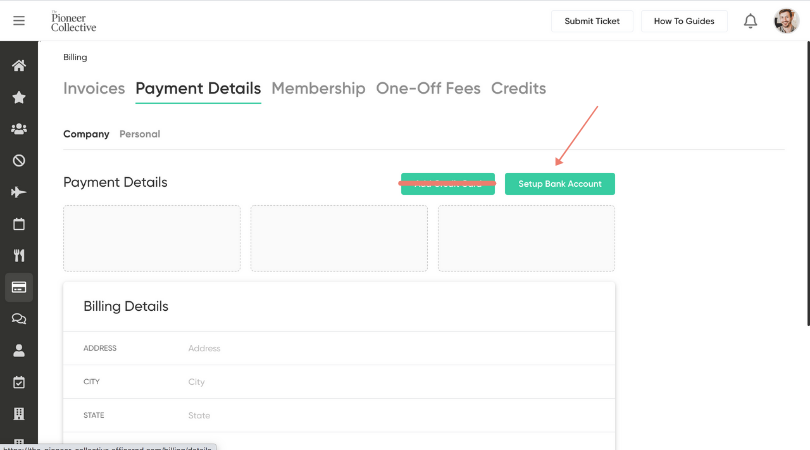This screenshot has height=450, width=810.
Task: Click the Setup Bank Account button
Action: click(x=560, y=184)
